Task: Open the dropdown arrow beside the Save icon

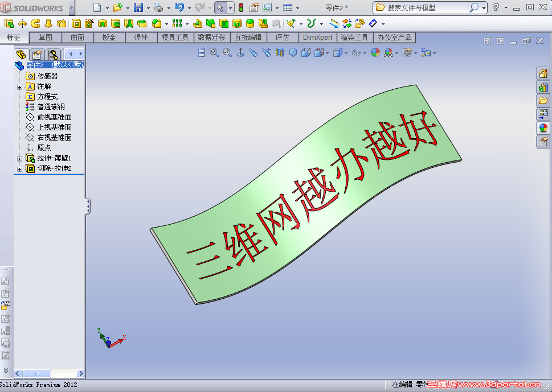Action: tap(148, 8)
